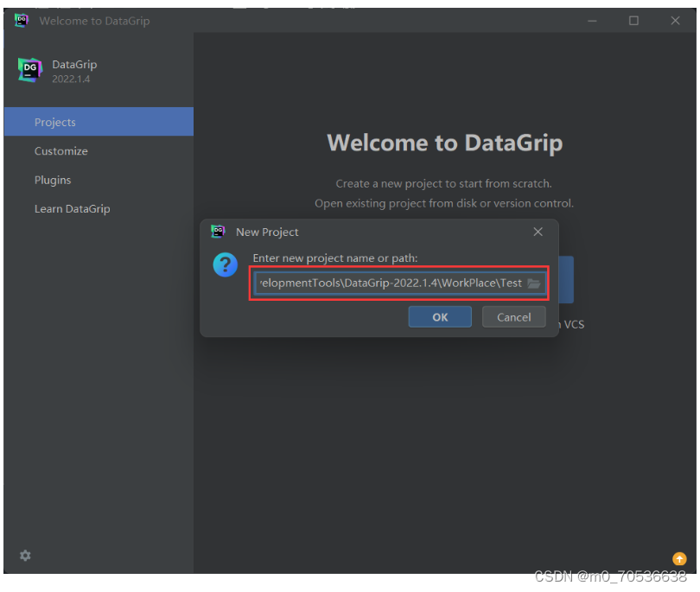Click the 'Welcome to DataGrip' heading text
Screen dimensions: 700x592
445,143
